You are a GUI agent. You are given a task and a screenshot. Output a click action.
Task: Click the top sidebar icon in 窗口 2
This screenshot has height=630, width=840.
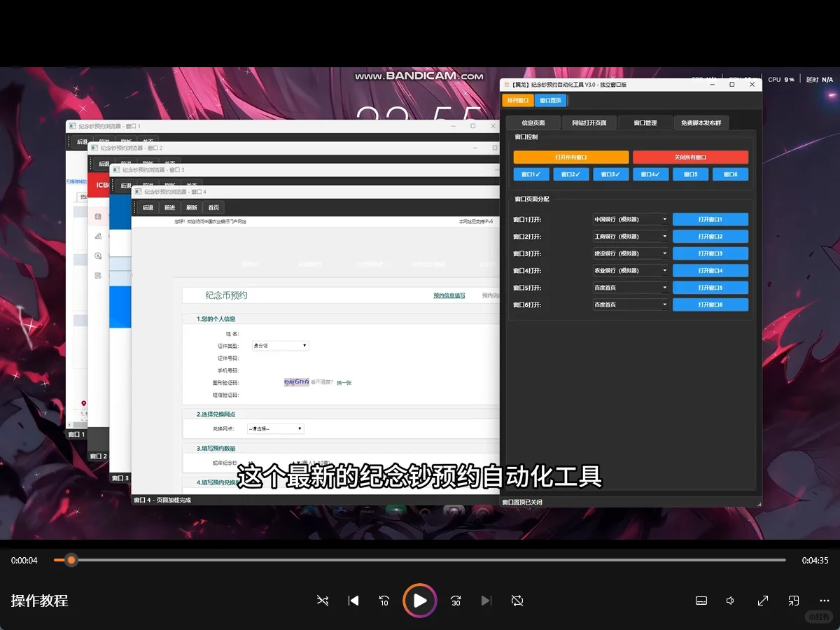coord(98,216)
